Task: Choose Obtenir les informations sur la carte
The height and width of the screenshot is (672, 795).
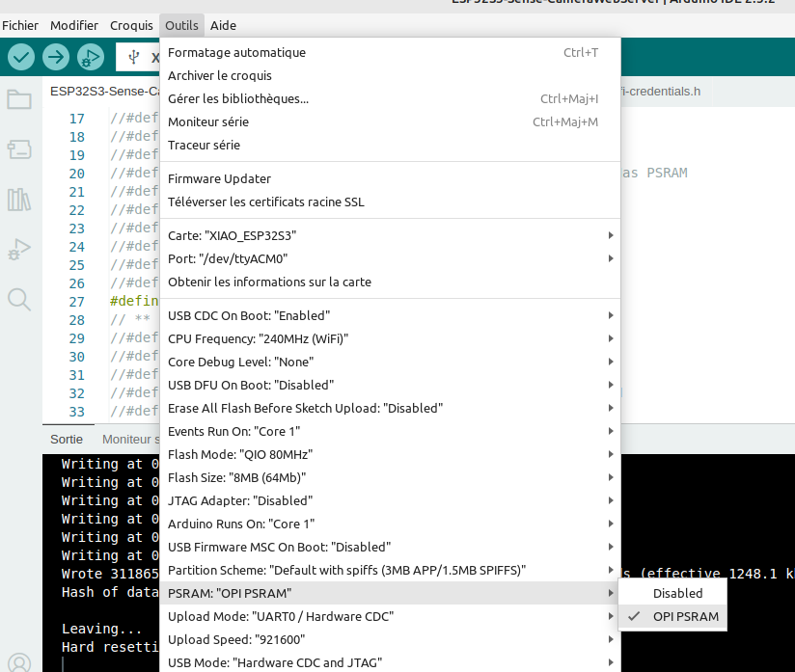Action: (x=390, y=282)
